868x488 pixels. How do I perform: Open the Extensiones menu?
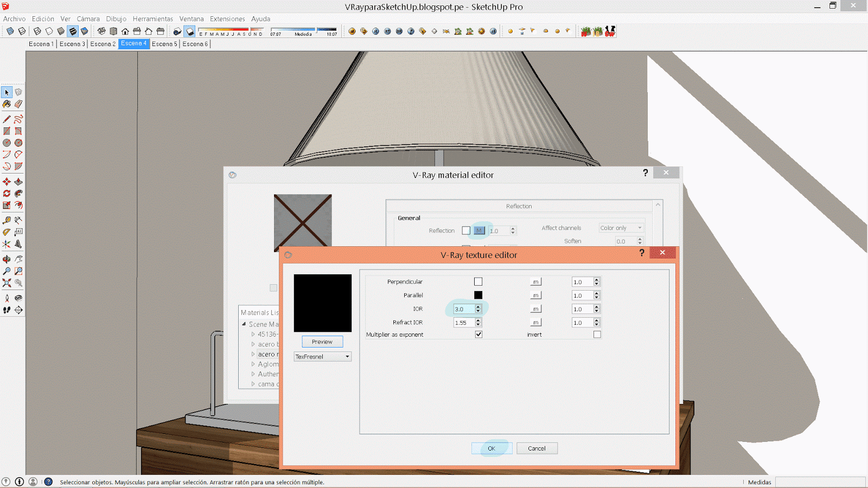click(x=227, y=18)
